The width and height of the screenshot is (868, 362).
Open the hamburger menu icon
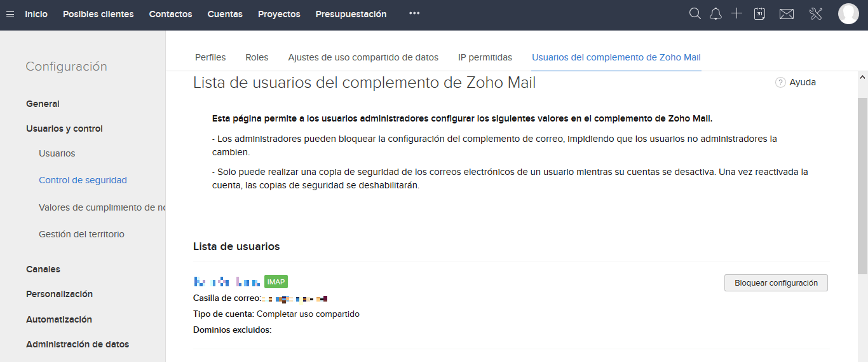(x=10, y=14)
